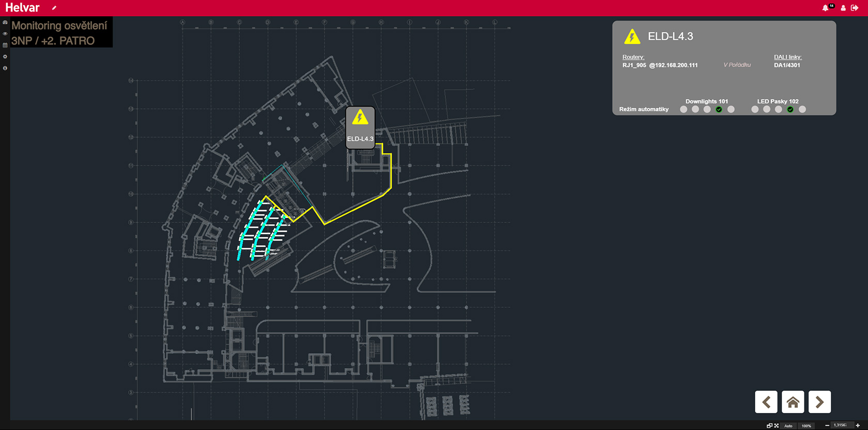Open the dashboard gauge icon in sidebar
The image size is (868, 430).
point(5,22)
